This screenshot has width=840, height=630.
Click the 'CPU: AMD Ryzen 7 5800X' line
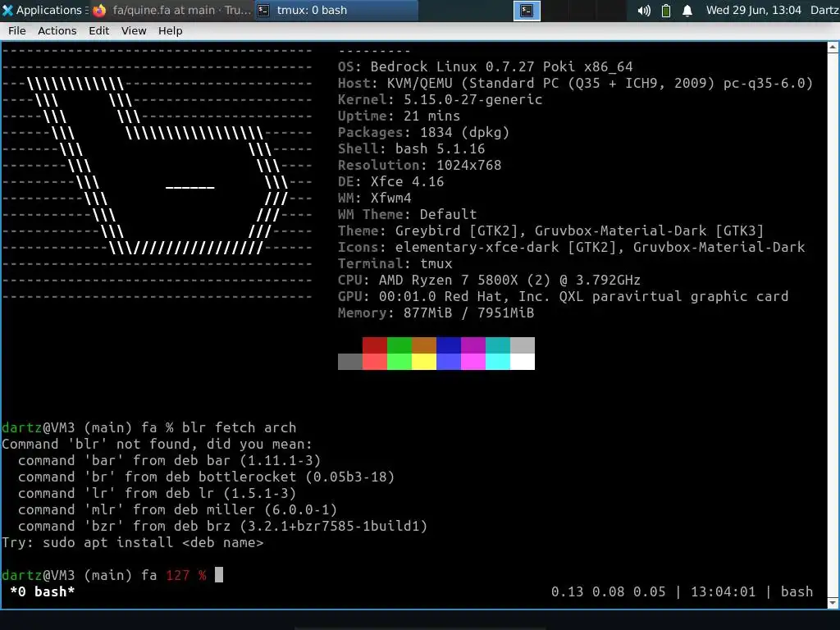[x=489, y=281]
